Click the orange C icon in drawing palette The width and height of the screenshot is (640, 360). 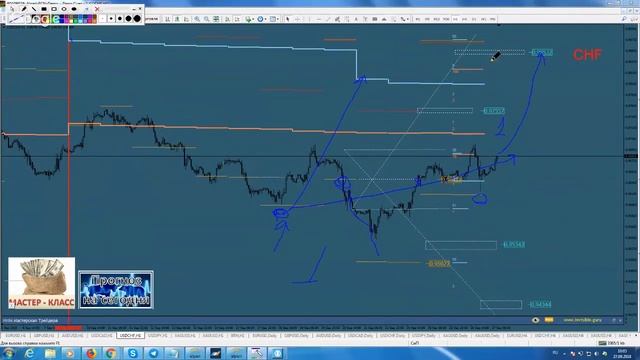(45, 19)
